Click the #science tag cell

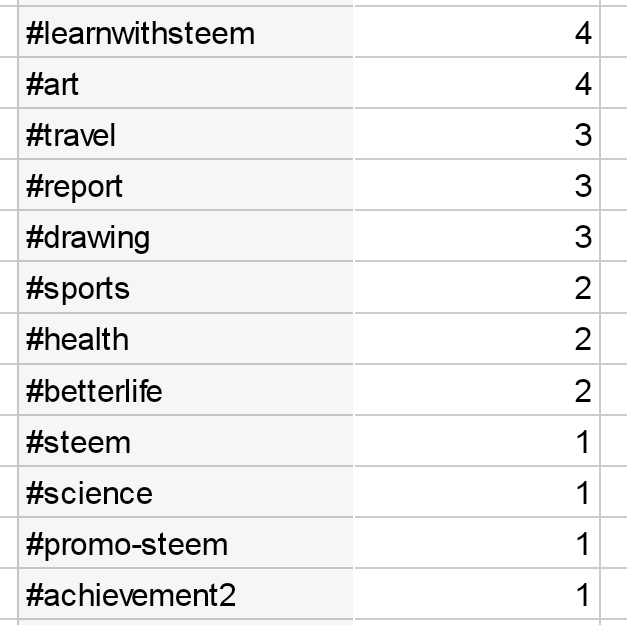pos(185,493)
